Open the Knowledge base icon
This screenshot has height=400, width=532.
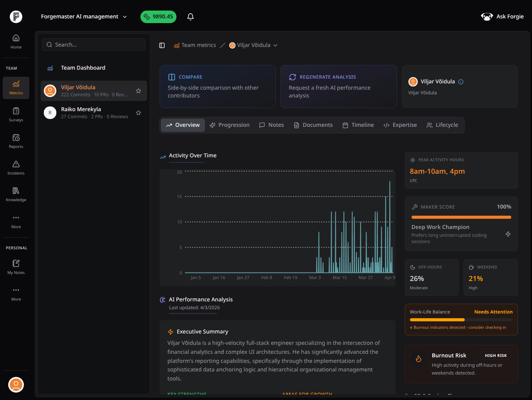coord(16,194)
